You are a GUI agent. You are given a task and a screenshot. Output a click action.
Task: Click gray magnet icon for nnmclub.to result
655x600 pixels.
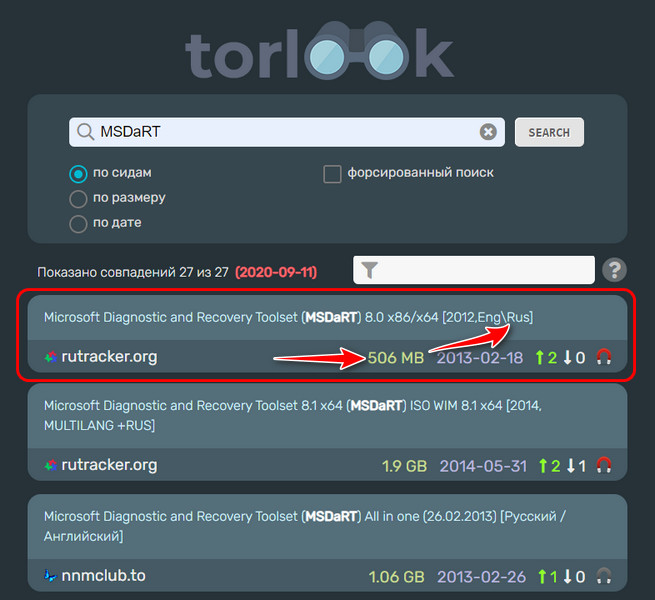pos(604,576)
